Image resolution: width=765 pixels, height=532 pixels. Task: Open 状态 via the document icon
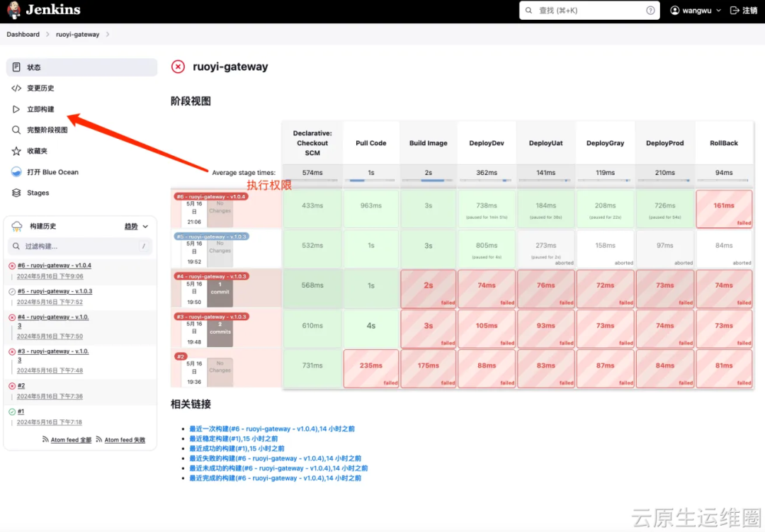click(x=16, y=67)
